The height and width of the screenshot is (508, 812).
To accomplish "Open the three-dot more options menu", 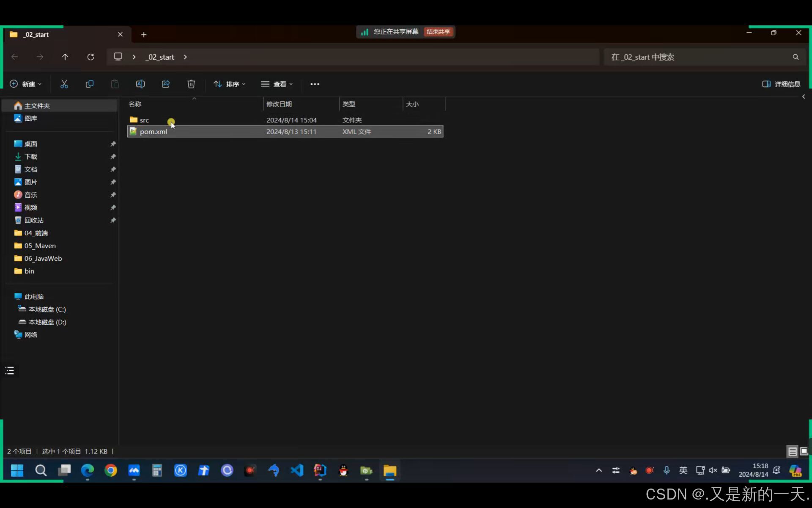I will click(x=315, y=84).
